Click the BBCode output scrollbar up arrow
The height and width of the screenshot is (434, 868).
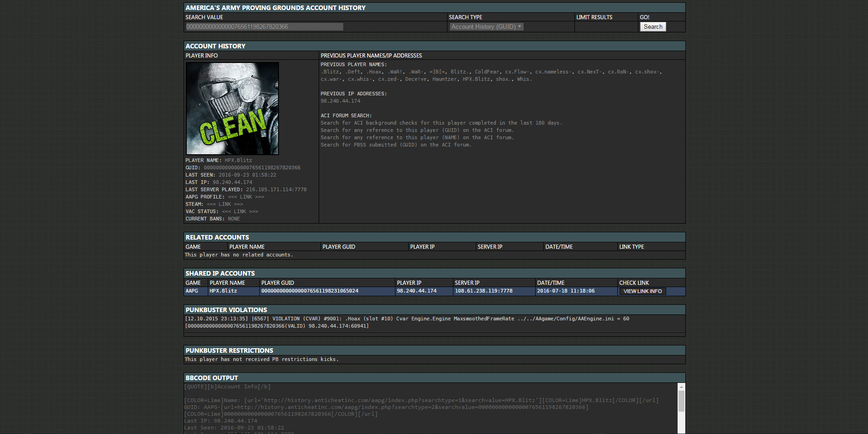[x=681, y=387]
